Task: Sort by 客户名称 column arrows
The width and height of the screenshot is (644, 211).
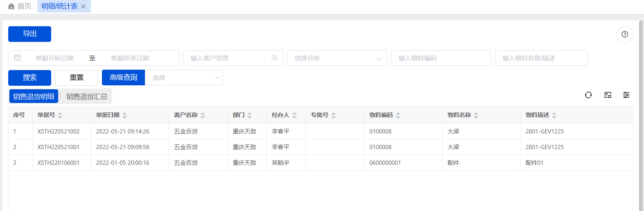Action: coord(203,115)
